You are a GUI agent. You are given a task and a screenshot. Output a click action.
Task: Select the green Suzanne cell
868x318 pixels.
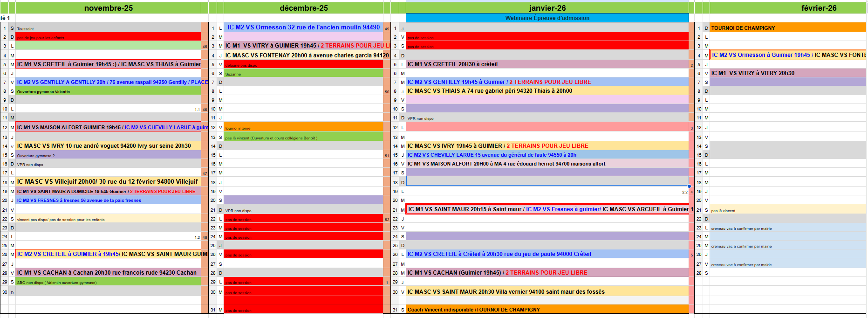(x=303, y=74)
